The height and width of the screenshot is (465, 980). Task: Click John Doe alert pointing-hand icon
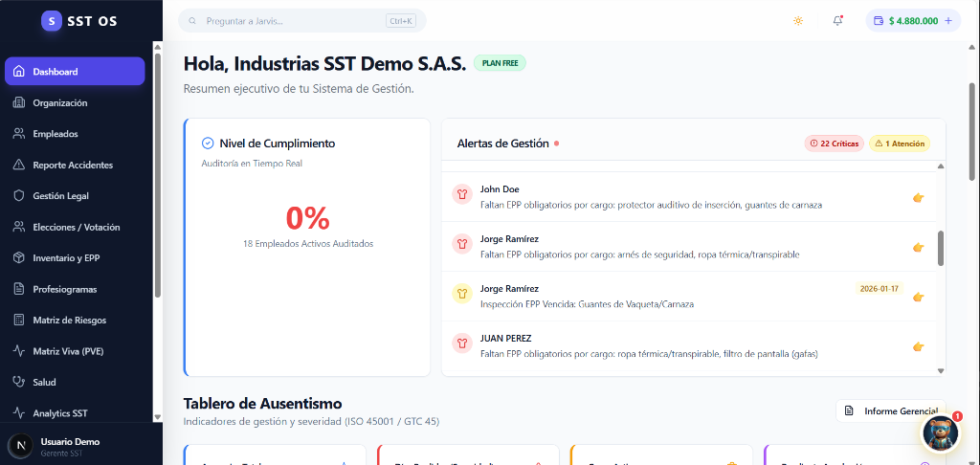click(918, 197)
